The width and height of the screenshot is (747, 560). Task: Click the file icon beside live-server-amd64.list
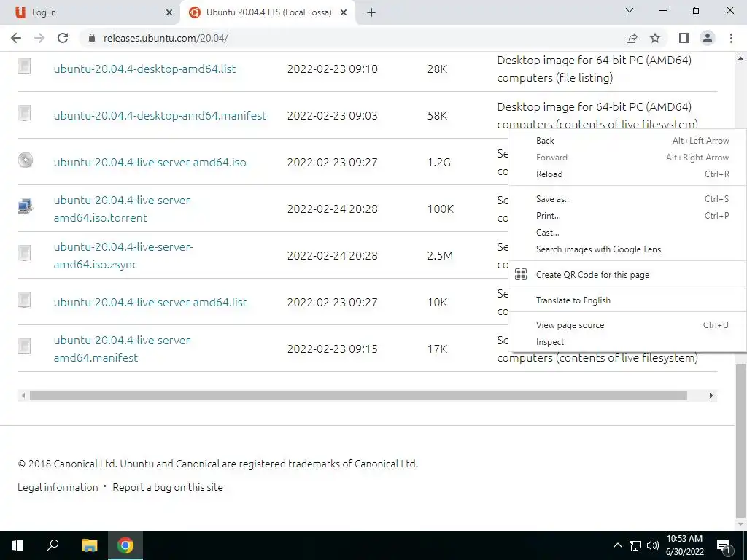pyautogui.click(x=24, y=300)
